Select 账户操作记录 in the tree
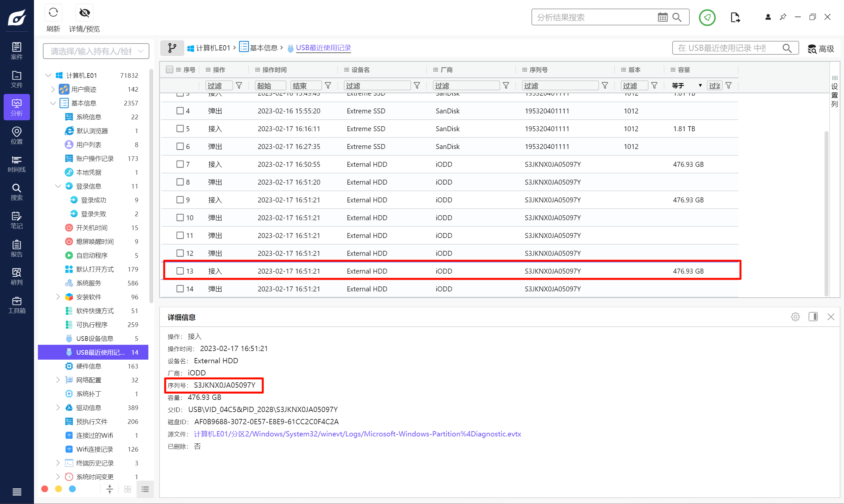 [x=95, y=159]
